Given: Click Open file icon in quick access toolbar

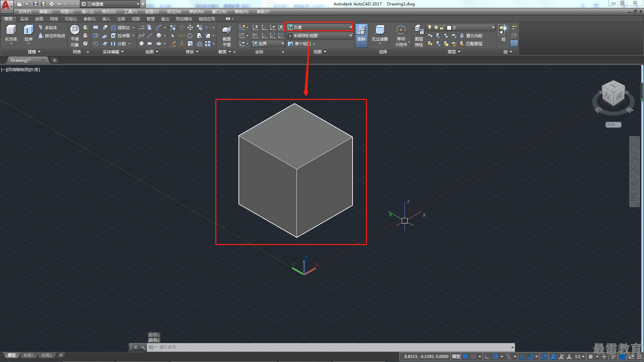Looking at the screenshot, I should (x=28, y=4).
